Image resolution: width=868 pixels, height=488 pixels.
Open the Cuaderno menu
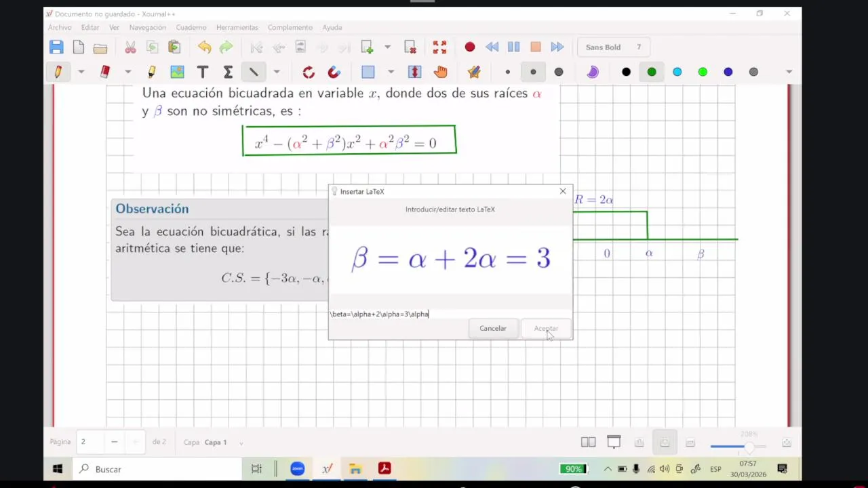pyautogui.click(x=191, y=27)
